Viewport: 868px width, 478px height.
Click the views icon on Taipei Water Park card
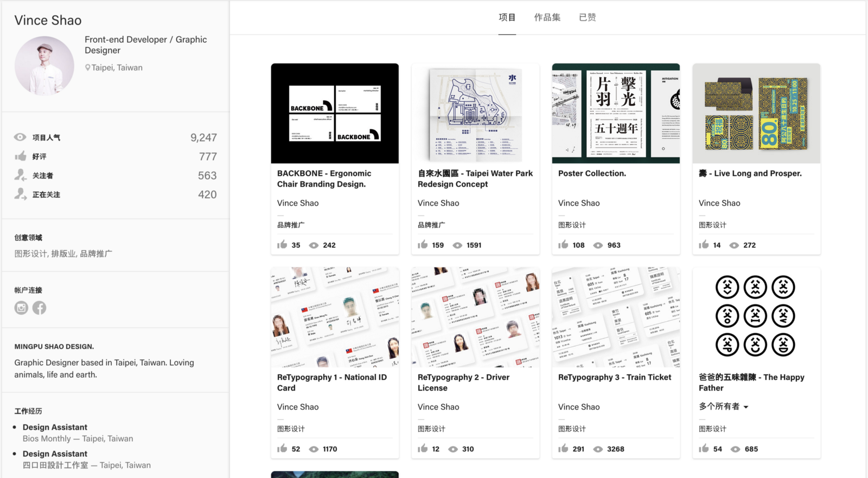457,245
